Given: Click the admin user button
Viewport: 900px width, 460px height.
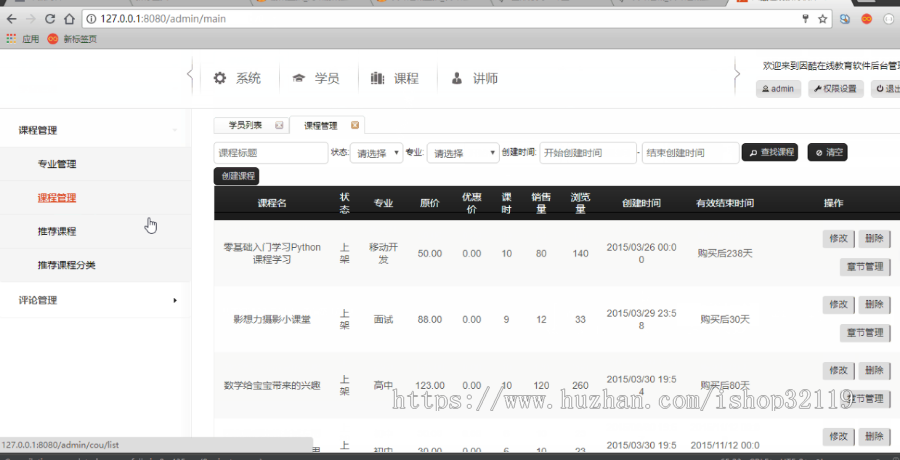Looking at the screenshot, I should (778, 89).
